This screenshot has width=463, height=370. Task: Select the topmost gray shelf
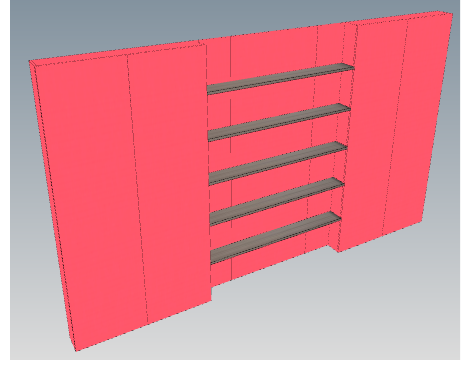point(280,79)
